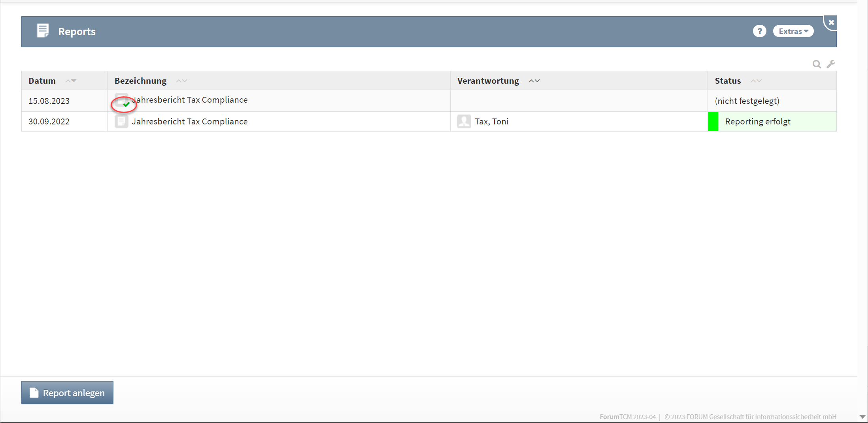Screen dimensions: 868x423
Task: Toggle sort arrows on the Bezeichnung column
Action: click(x=181, y=81)
